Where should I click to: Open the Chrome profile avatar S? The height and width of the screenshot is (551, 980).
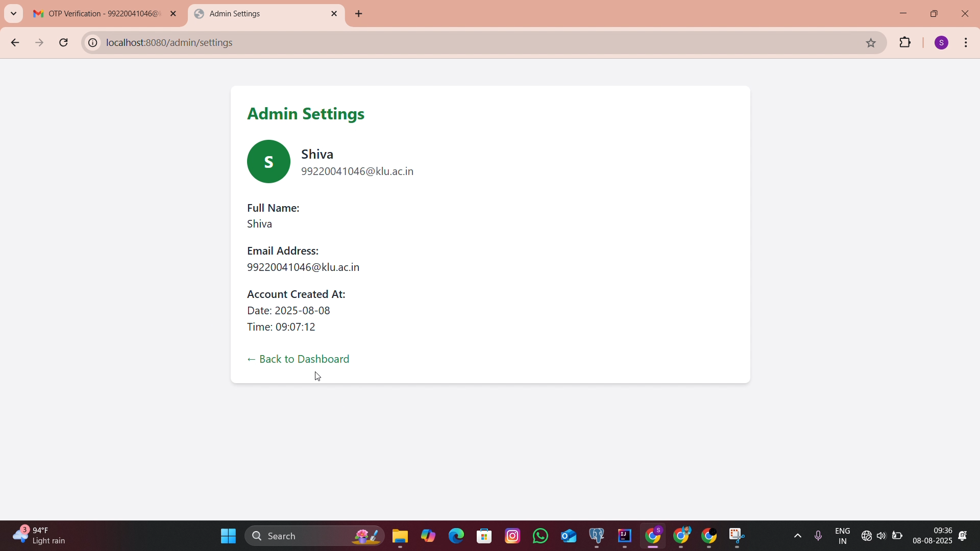tap(942, 43)
